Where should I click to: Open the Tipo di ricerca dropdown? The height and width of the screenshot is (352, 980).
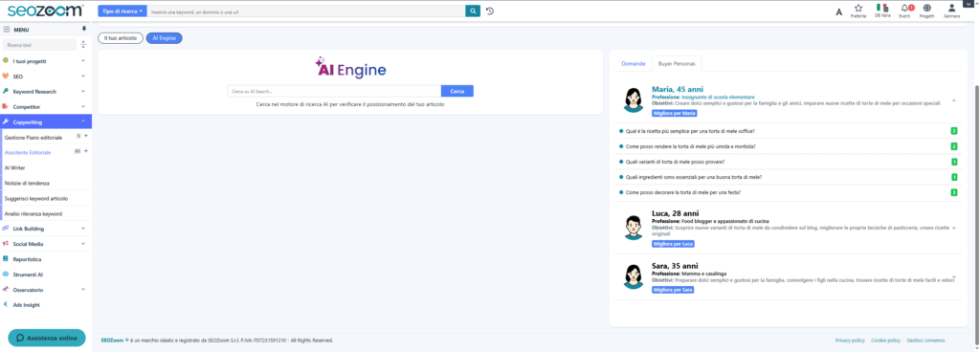point(122,11)
